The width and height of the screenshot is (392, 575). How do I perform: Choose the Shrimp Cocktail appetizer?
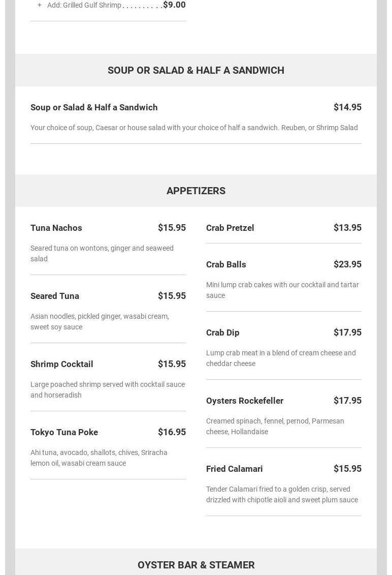tap(62, 364)
